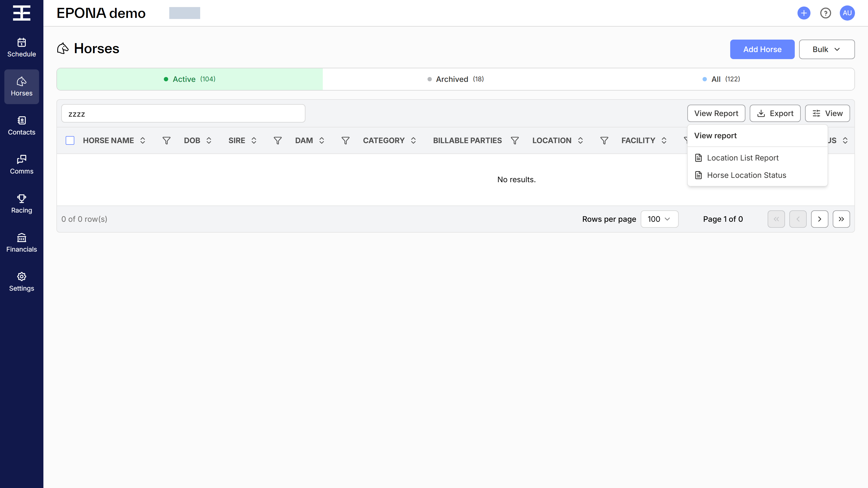Image resolution: width=868 pixels, height=488 pixels.
Task: Select Location List Report menu item
Action: (757, 158)
